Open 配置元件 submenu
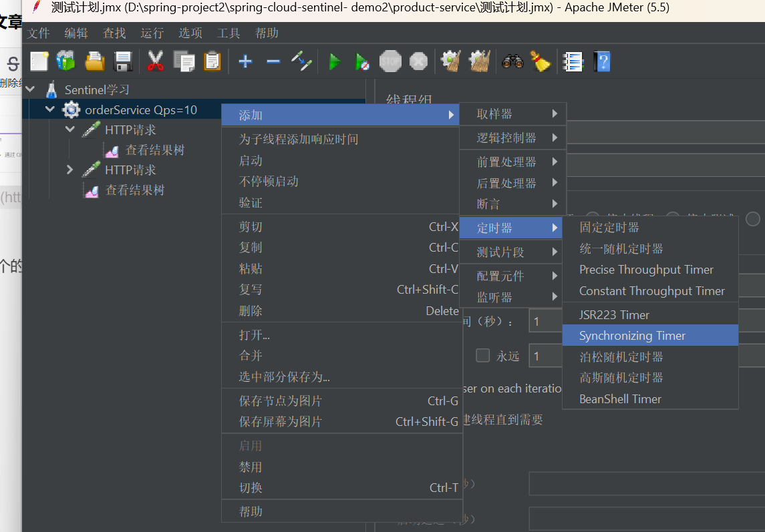The height and width of the screenshot is (532, 765). pos(512,276)
